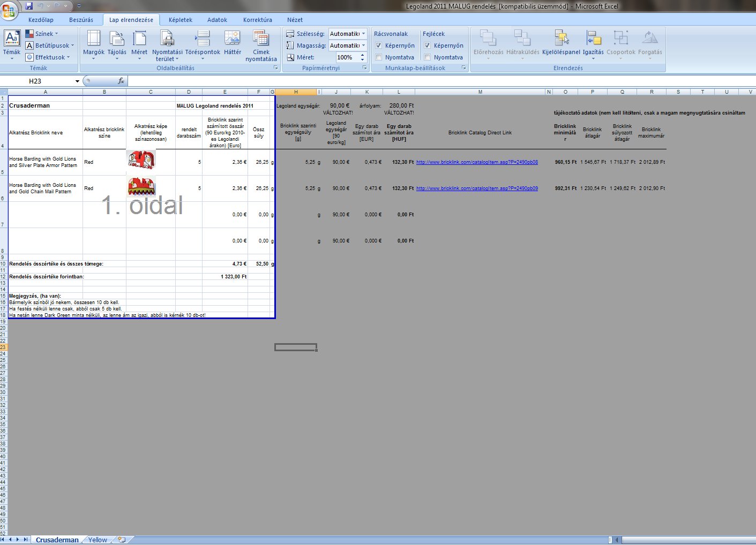The width and height of the screenshot is (756, 545).
Task: Click the '1 323,00 Ft' total cell
Action: coord(225,277)
